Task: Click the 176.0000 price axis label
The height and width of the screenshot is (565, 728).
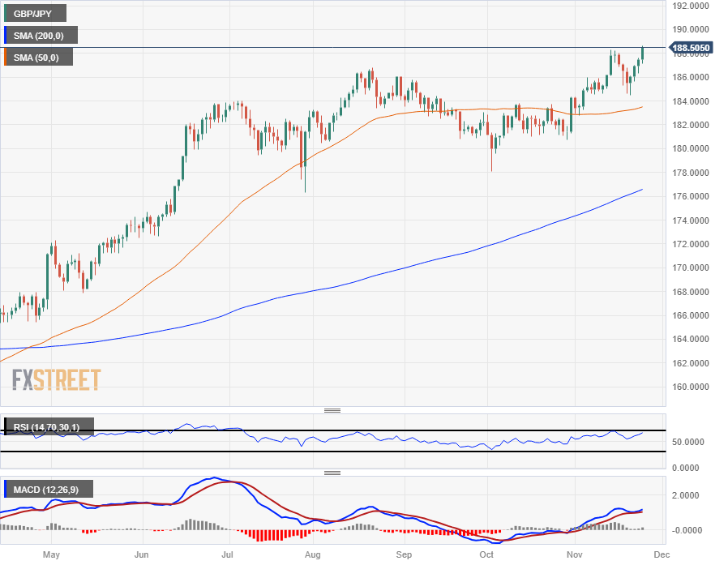Action: pos(691,196)
